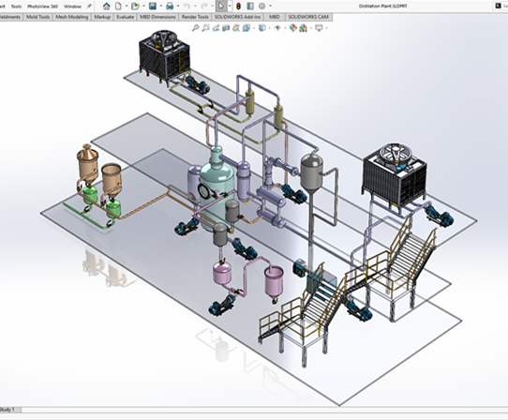The width and height of the screenshot is (508, 420).
Task: Switch to the SOLIDWORKS CAM tab
Action: [x=308, y=17]
